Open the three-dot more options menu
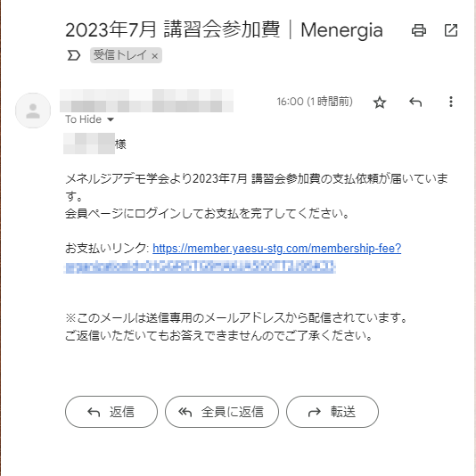 click(x=451, y=102)
